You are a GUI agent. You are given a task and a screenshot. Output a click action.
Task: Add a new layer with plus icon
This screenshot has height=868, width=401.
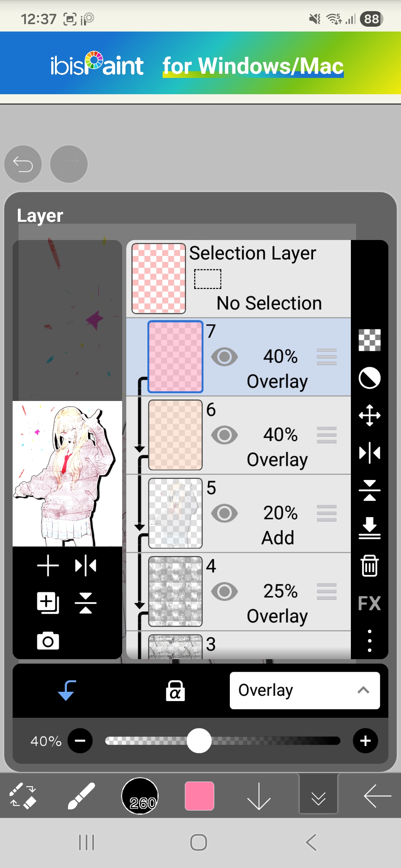[x=48, y=566]
